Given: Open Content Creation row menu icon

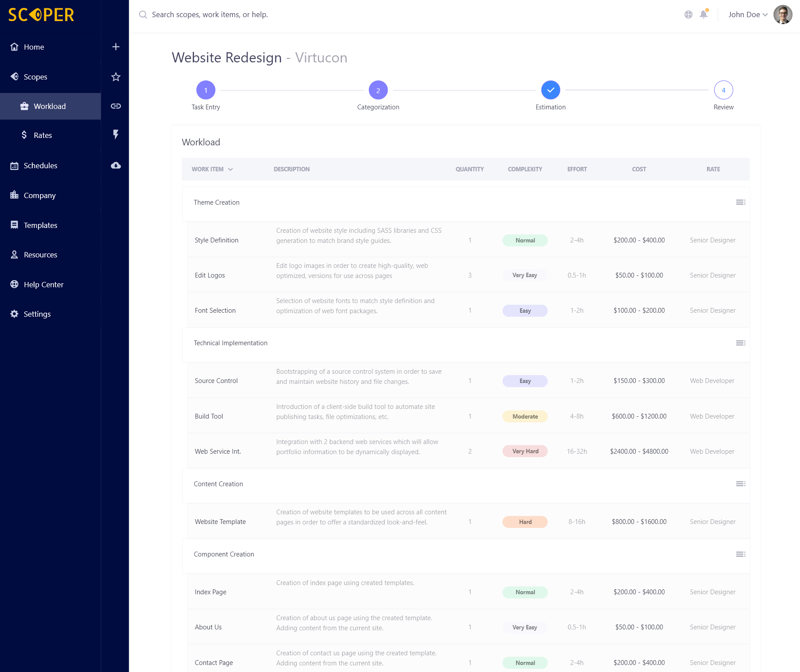Looking at the screenshot, I should point(741,484).
